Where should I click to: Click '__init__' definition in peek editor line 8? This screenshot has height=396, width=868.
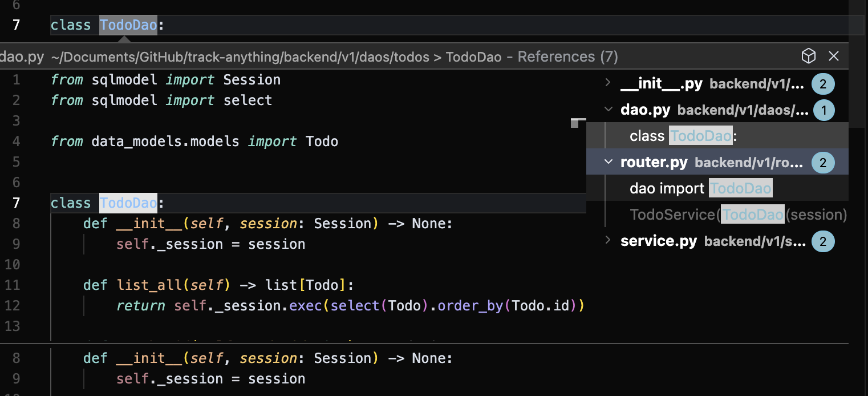[149, 223]
